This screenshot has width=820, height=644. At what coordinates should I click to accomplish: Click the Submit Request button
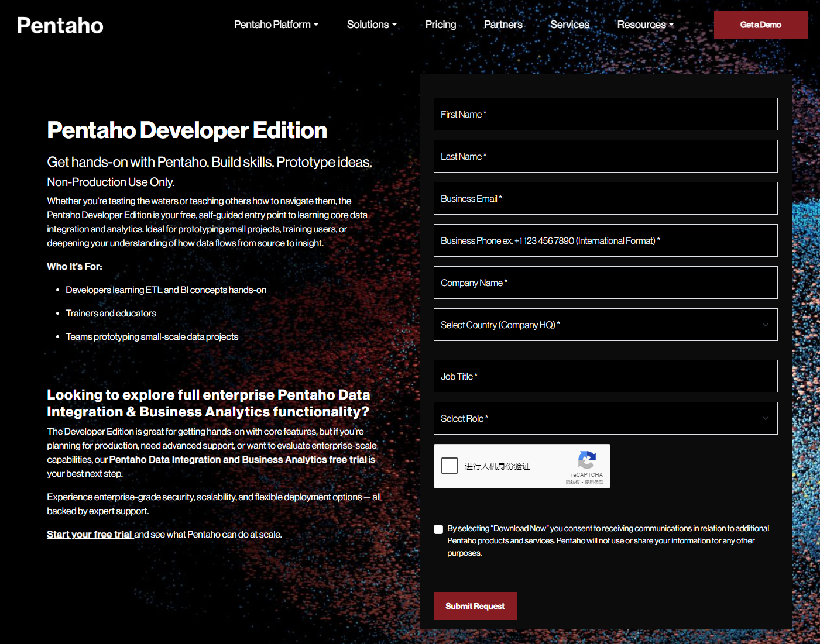click(x=475, y=606)
